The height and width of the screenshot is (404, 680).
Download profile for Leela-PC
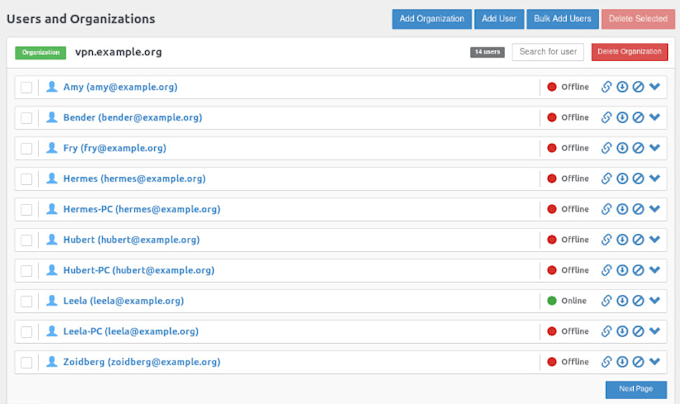(x=622, y=332)
